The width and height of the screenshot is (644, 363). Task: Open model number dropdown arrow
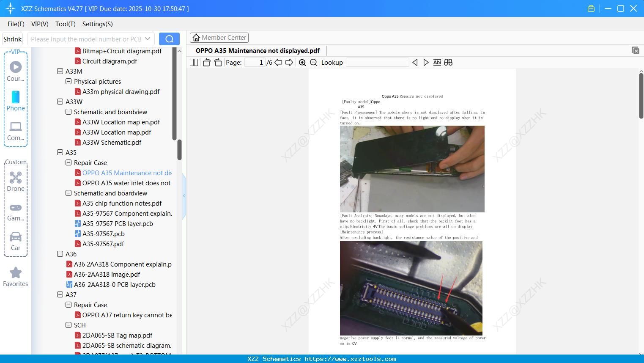coord(148,39)
